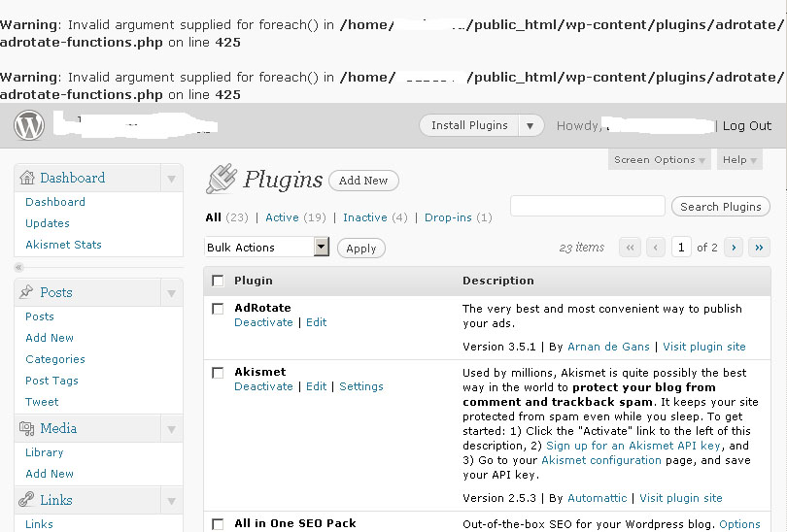
Task: Open the Akismet configuration link
Action: pyautogui.click(x=601, y=460)
